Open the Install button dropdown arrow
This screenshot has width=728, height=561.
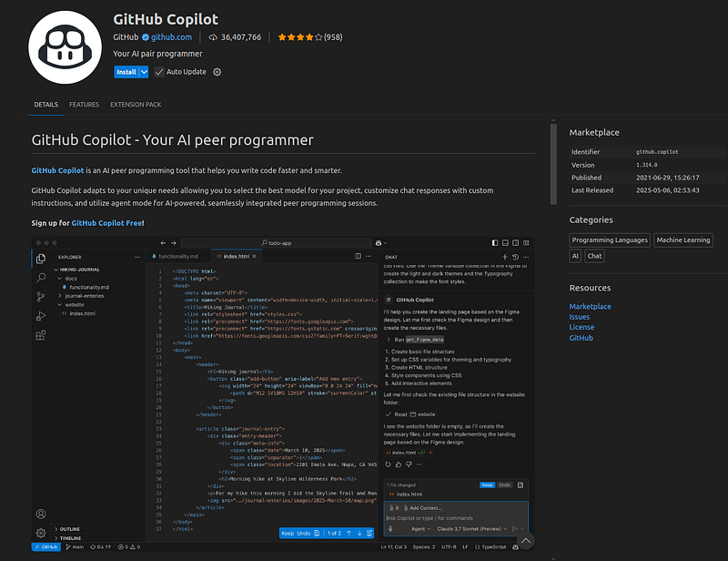point(144,72)
